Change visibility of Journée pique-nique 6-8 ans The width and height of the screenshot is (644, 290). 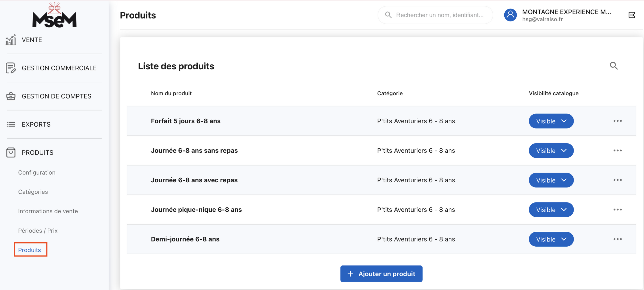pos(551,210)
